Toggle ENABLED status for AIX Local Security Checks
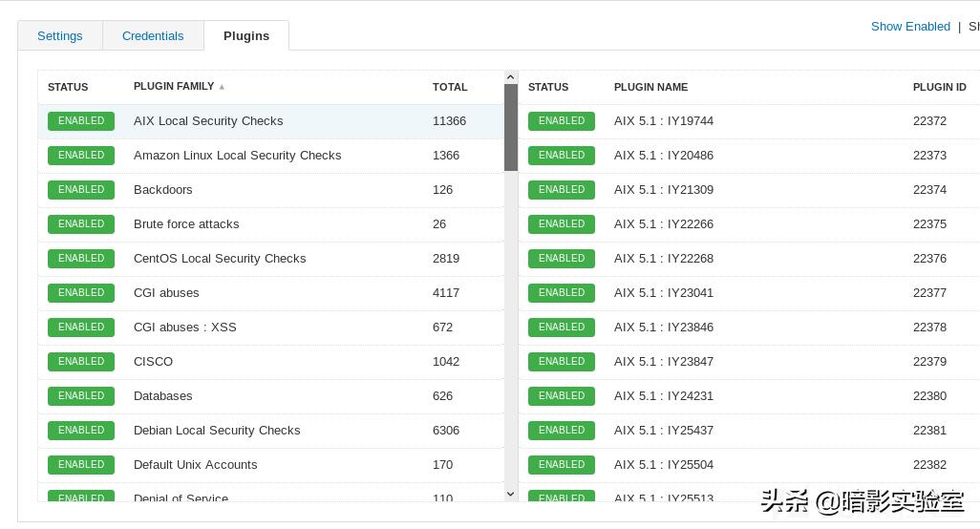 [x=81, y=121]
